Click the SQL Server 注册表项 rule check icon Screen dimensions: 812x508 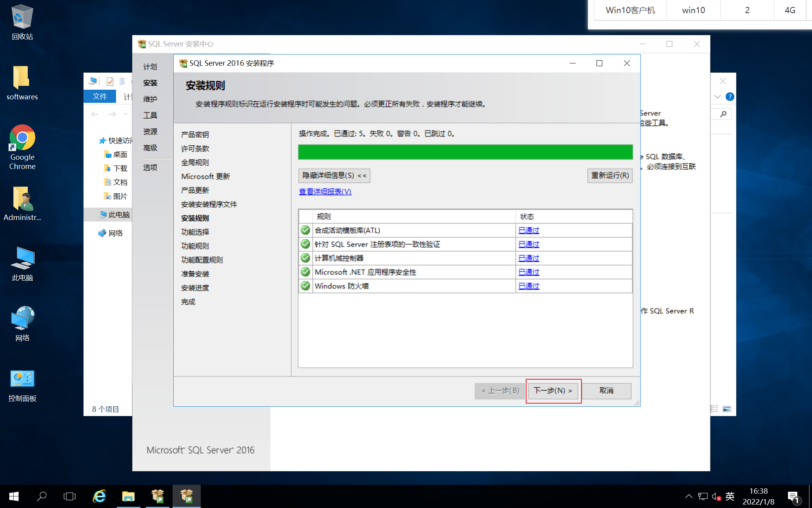(x=305, y=244)
